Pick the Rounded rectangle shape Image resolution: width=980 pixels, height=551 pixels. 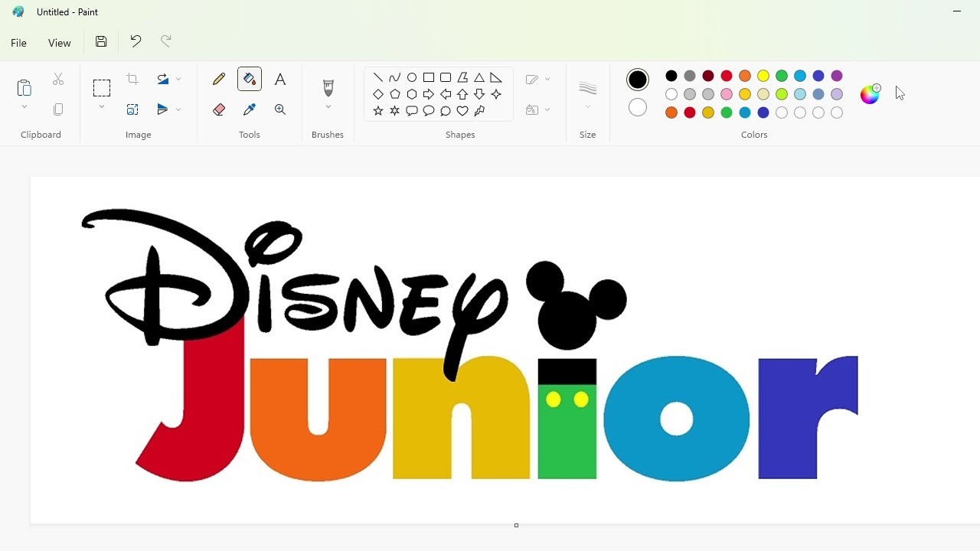pos(446,77)
